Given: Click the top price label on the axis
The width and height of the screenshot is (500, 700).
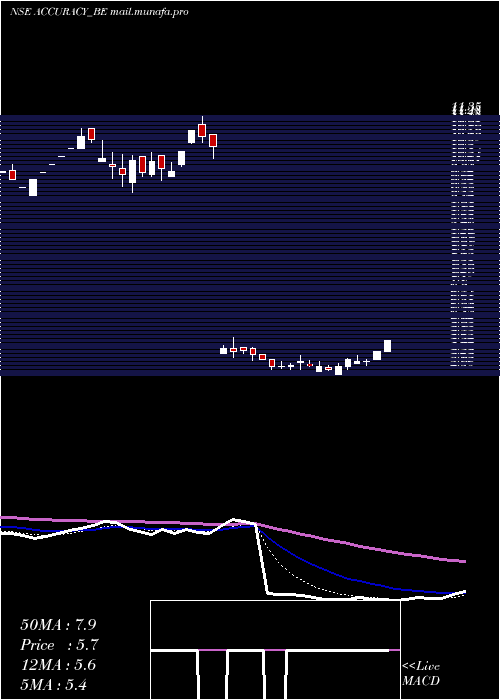Looking at the screenshot, I should (x=466, y=108).
